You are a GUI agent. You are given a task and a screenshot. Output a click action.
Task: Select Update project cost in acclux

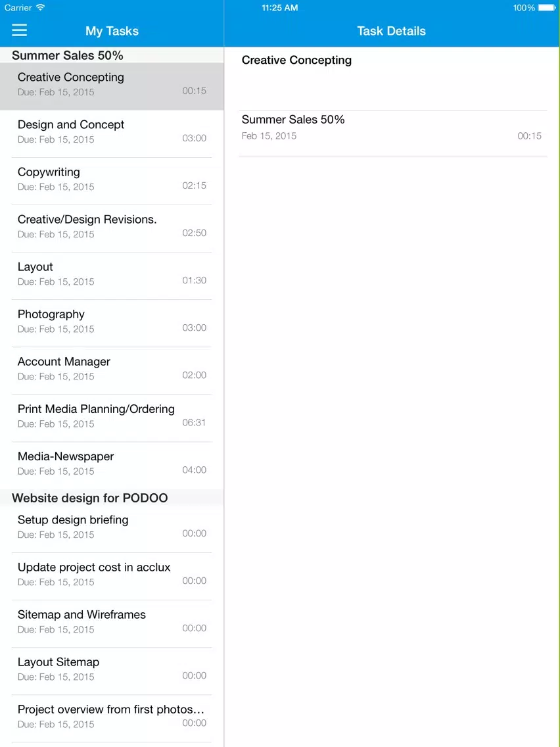pyautogui.click(x=112, y=577)
